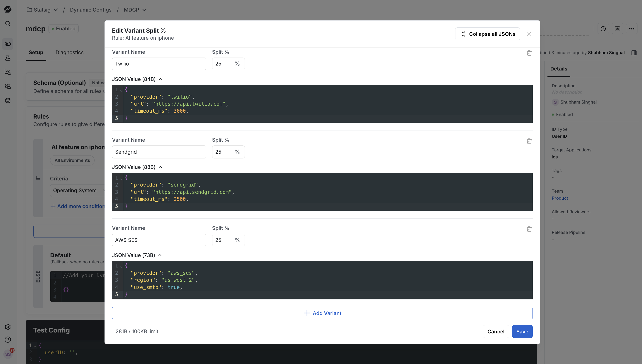This screenshot has width=642, height=364.
Task: Fold the Twilio JSON code at line 1
Action: click(121, 90)
